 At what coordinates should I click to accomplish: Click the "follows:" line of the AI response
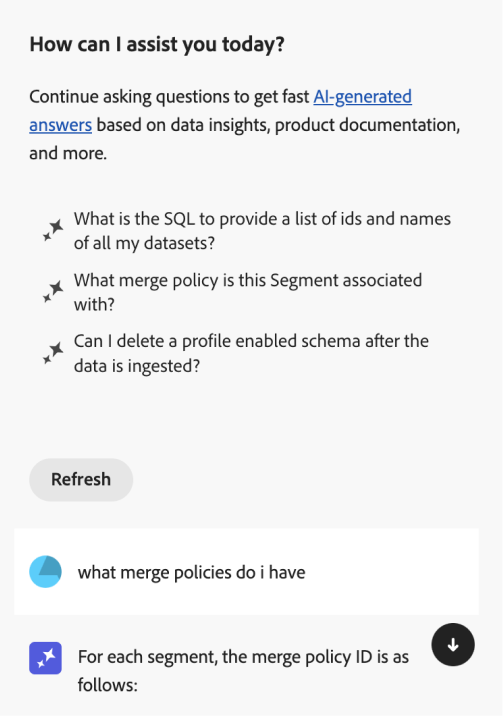coord(108,685)
